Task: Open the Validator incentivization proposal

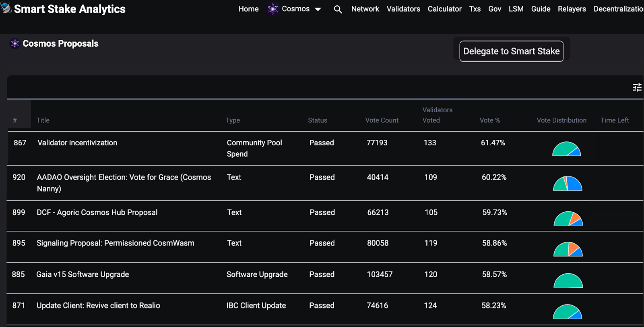Action: tap(77, 143)
